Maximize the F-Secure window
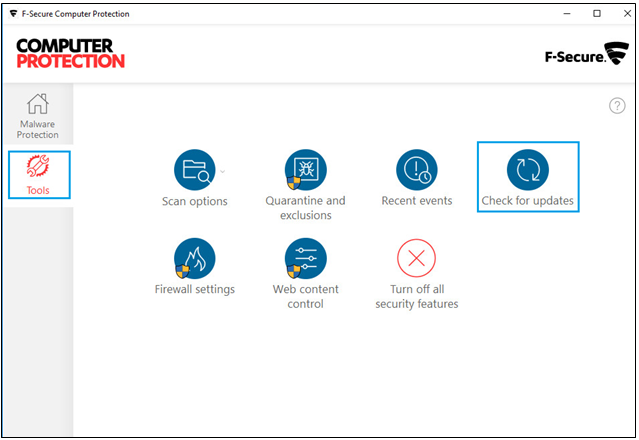 [x=597, y=14]
